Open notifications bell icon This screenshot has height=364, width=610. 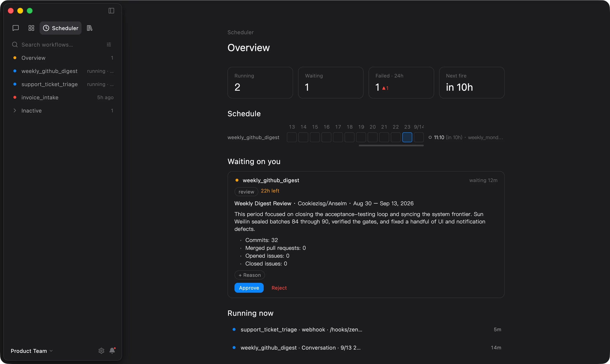pyautogui.click(x=112, y=351)
